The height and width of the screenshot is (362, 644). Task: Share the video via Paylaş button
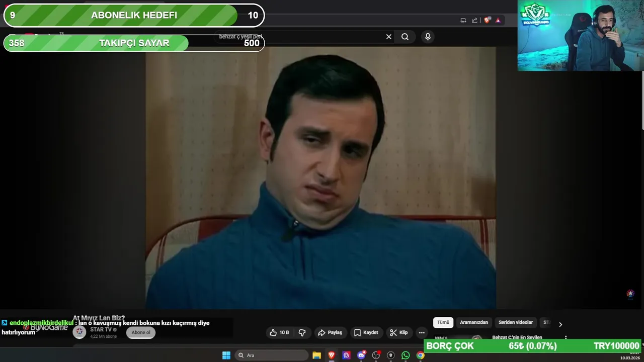coord(330,332)
